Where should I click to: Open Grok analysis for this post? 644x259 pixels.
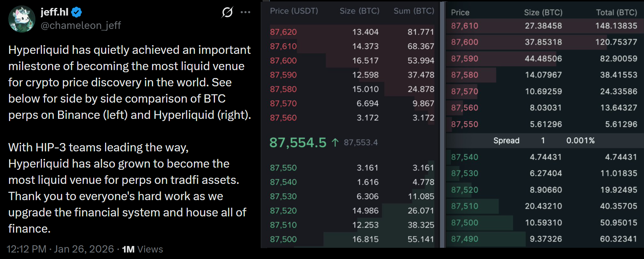(226, 12)
